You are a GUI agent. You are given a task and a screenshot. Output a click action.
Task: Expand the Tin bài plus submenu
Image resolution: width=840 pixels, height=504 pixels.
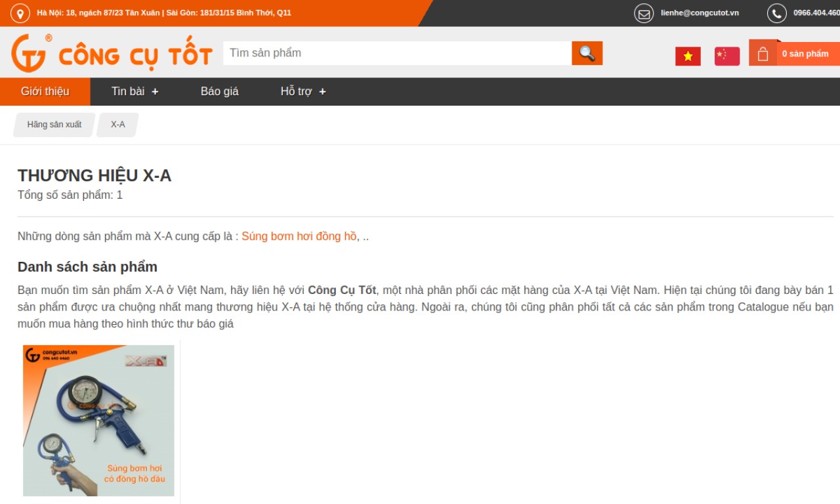click(155, 92)
